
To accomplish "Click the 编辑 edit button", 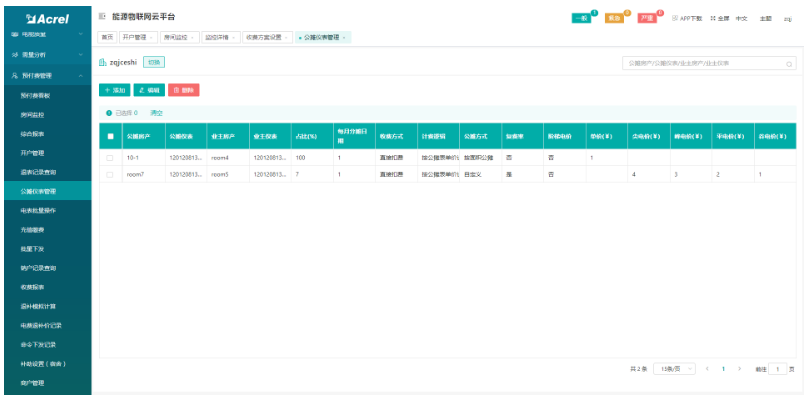I will [x=149, y=90].
